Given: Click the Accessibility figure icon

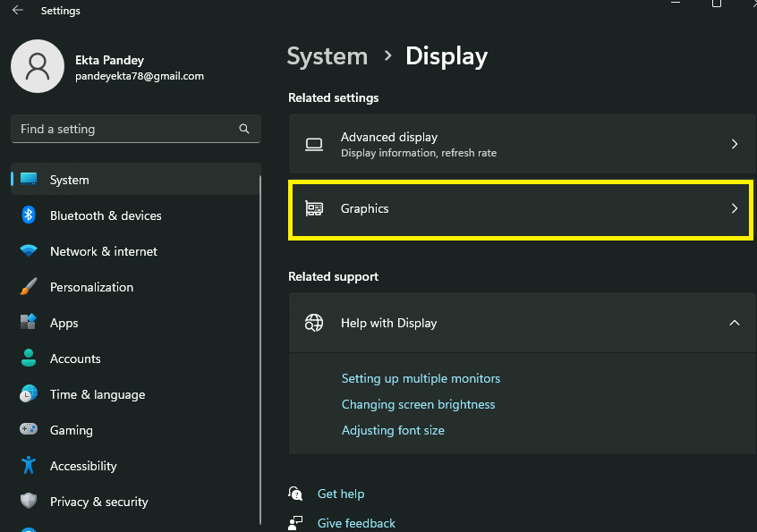Looking at the screenshot, I should (29, 466).
